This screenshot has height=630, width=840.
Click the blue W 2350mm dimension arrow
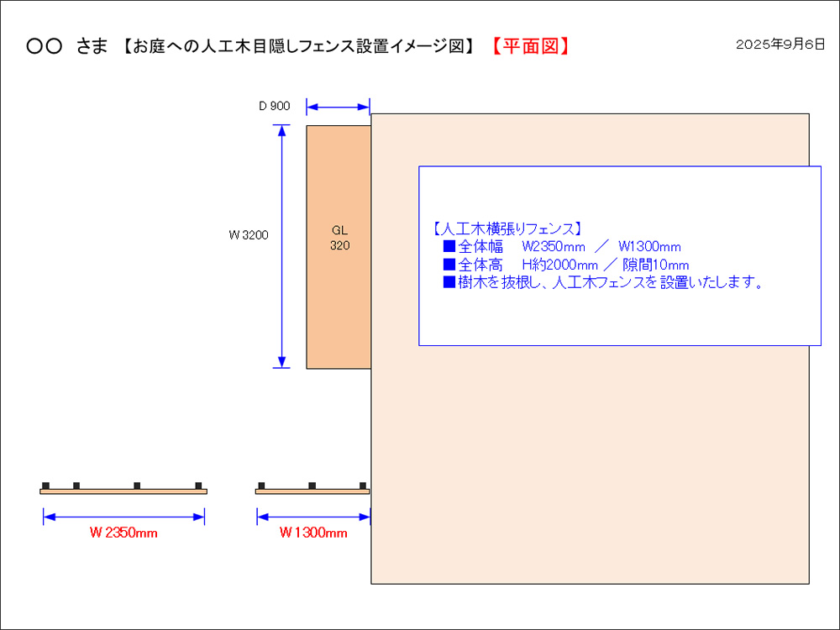[123, 517]
